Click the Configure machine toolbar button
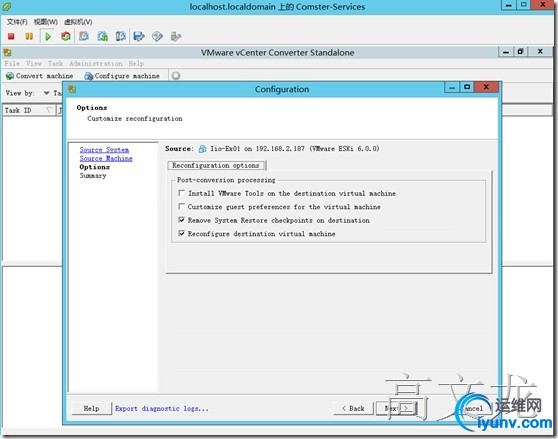The width and height of the screenshot is (558, 439). click(x=122, y=76)
